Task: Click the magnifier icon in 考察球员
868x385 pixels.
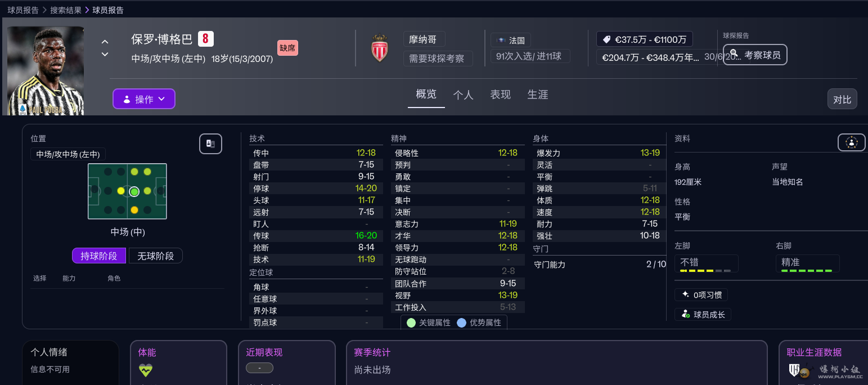Action: click(x=734, y=55)
